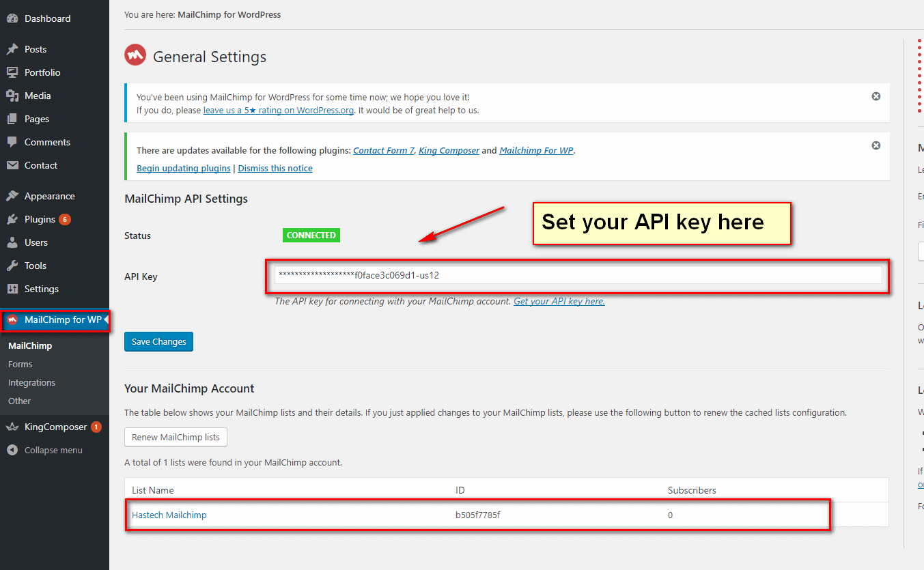Image resolution: width=924 pixels, height=570 pixels.
Task: Open the Contact Form 7 update link
Action: (384, 150)
